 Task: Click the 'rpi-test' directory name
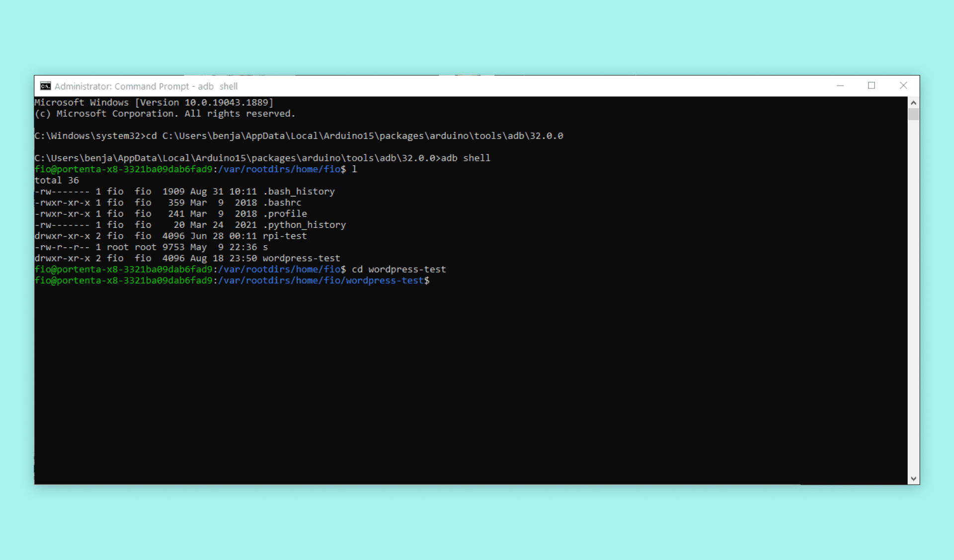[285, 236]
